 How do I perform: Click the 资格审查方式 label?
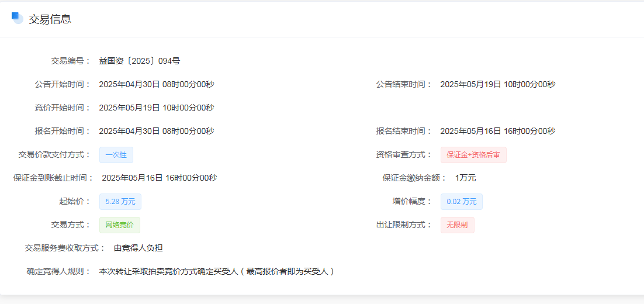click(404, 155)
